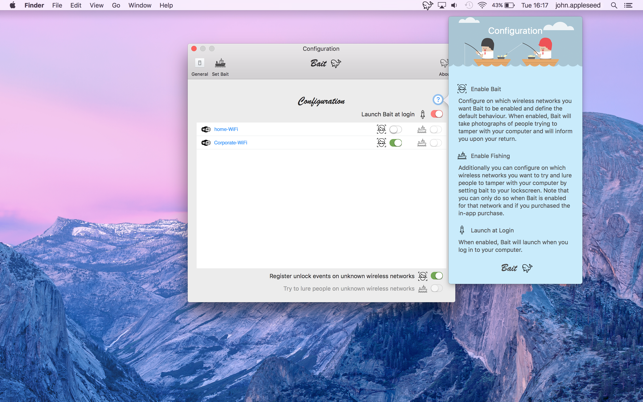
Task: Click the rocket icon beside Launch Bait at login
Action: (x=422, y=114)
